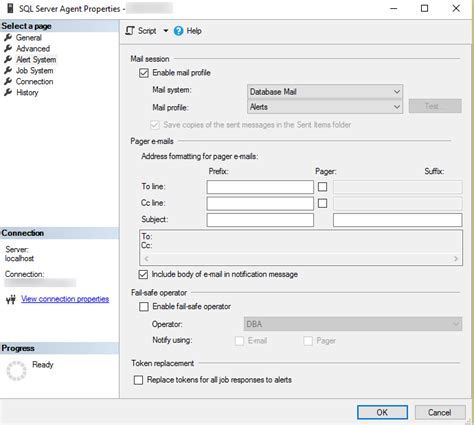Click wrench icon next to Job System
Screen dimensions: 474x425
(x=8, y=70)
